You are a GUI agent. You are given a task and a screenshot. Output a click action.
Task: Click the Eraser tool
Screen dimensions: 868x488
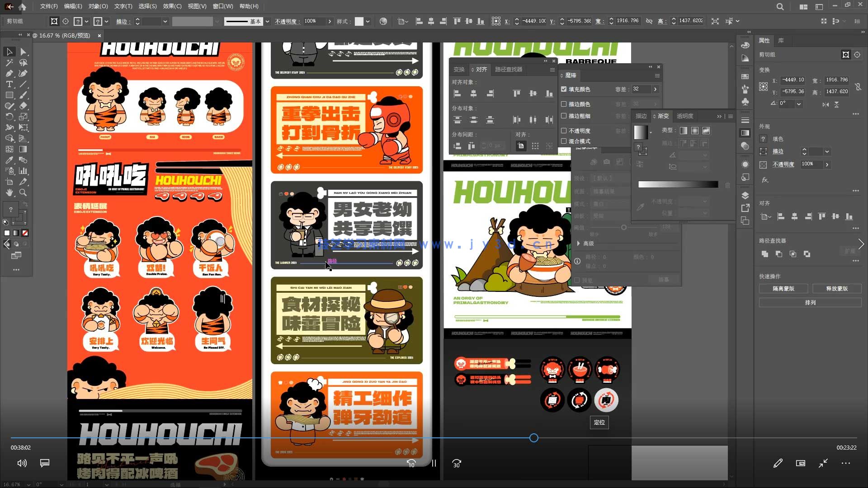click(23, 106)
